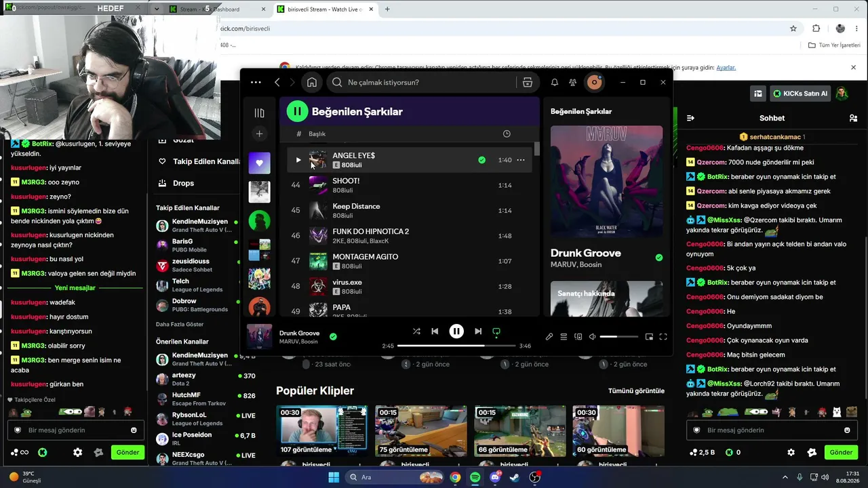Open the lyrics microphone icon
This screenshot has width=868, height=488.
pyautogui.click(x=549, y=337)
